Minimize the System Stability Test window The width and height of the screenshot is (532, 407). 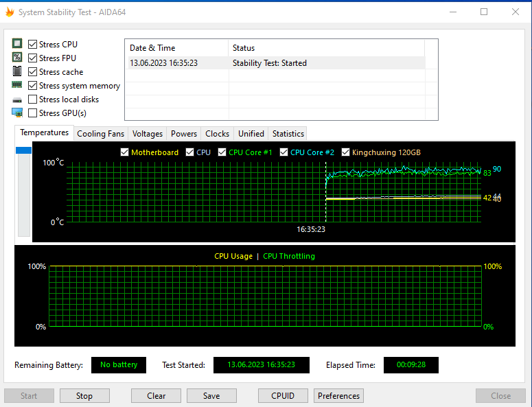453,12
